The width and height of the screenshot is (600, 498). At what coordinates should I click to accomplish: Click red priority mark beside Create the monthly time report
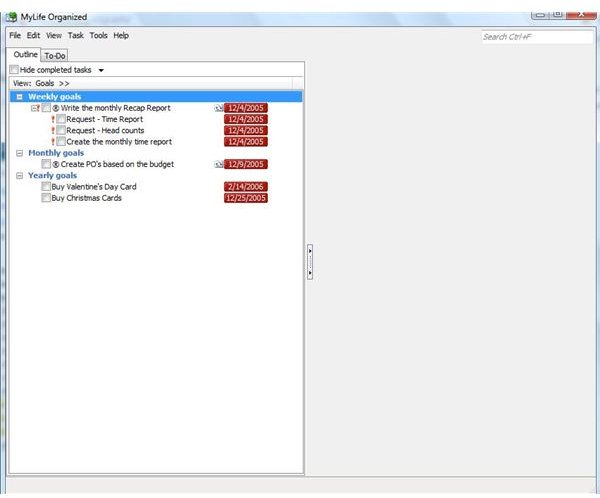53,142
